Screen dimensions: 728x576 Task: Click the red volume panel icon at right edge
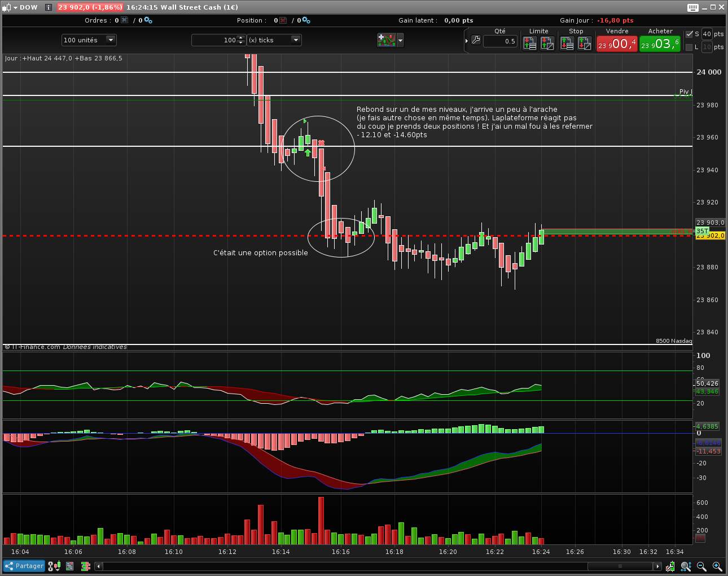coord(700,538)
